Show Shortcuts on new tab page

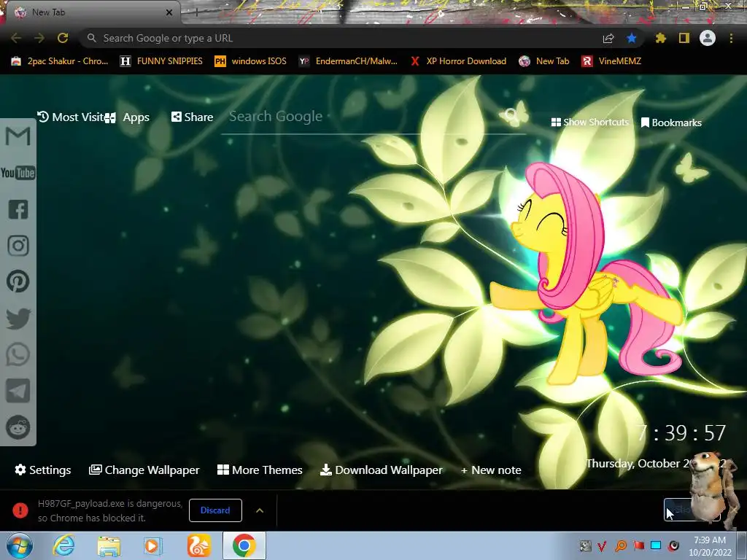point(589,122)
